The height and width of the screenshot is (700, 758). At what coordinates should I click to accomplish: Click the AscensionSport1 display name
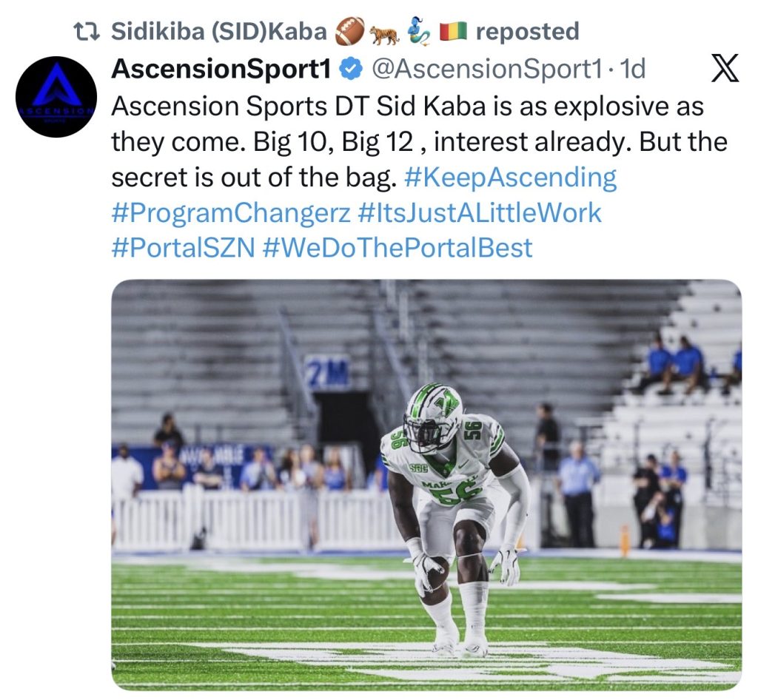pos(220,70)
